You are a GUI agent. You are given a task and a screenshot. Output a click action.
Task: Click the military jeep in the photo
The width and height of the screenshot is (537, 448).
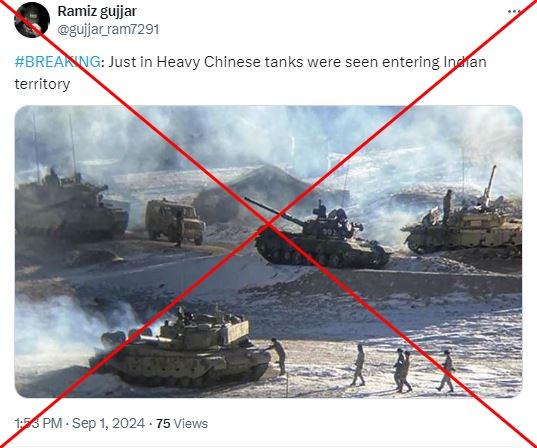175,222
